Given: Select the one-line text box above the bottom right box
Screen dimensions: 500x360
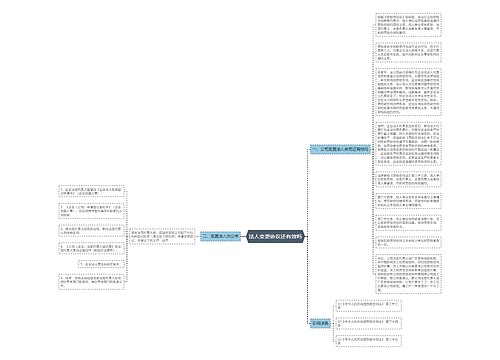Looking at the screenshot, I should [x=408, y=242].
